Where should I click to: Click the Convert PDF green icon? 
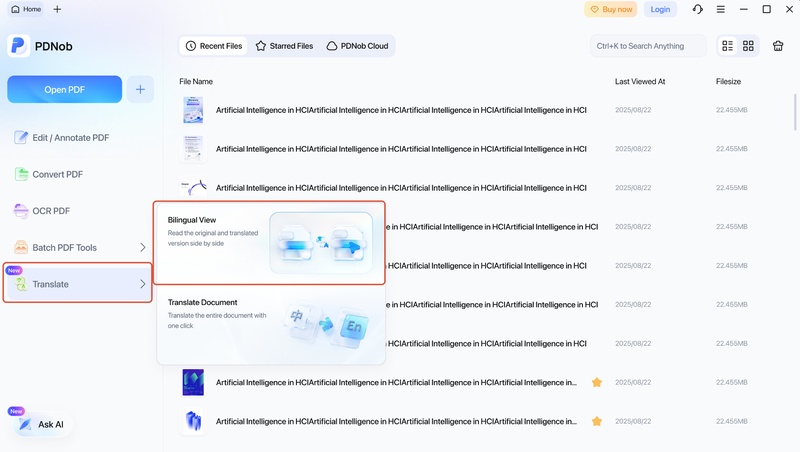tap(21, 174)
